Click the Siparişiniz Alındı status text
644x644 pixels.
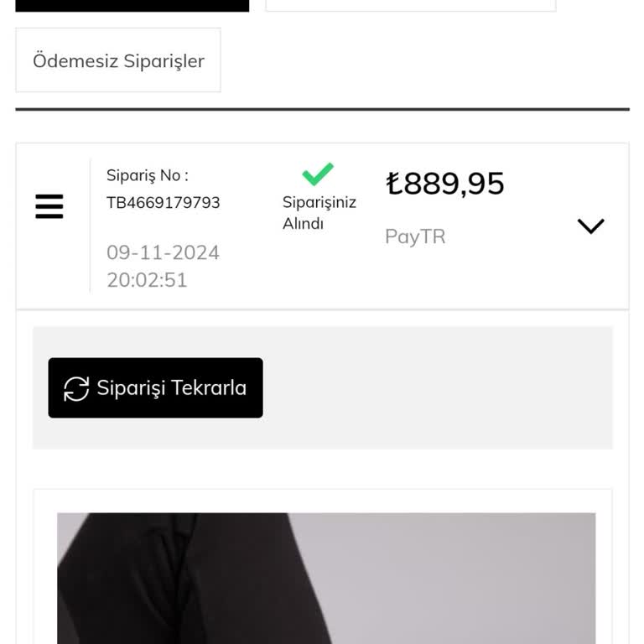pos(319,213)
